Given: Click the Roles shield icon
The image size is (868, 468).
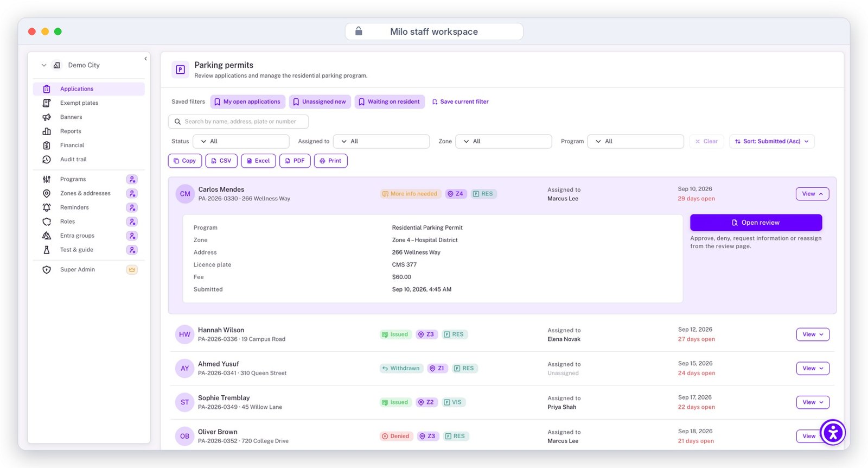Looking at the screenshot, I should (47, 222).
